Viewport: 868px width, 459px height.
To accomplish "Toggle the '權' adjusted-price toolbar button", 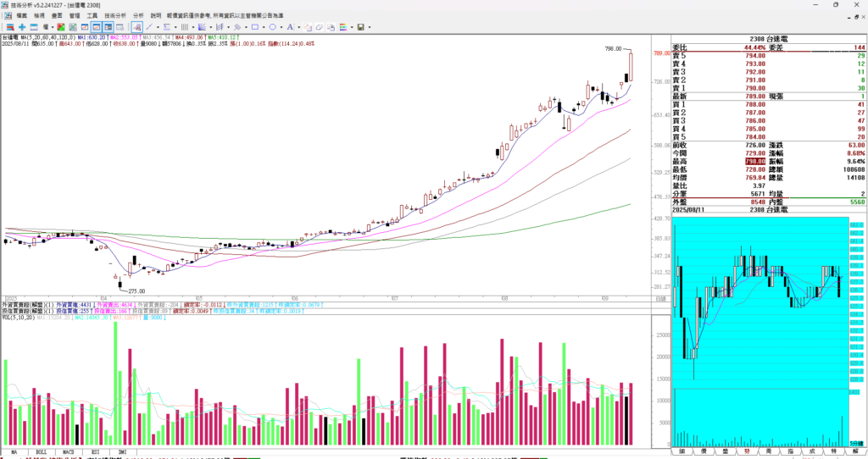I will 45,27.
